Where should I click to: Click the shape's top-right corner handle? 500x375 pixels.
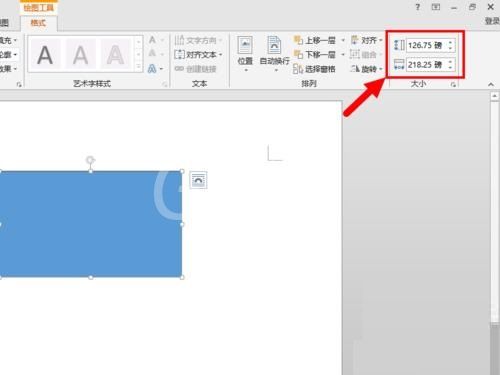[x=182, y=171]
